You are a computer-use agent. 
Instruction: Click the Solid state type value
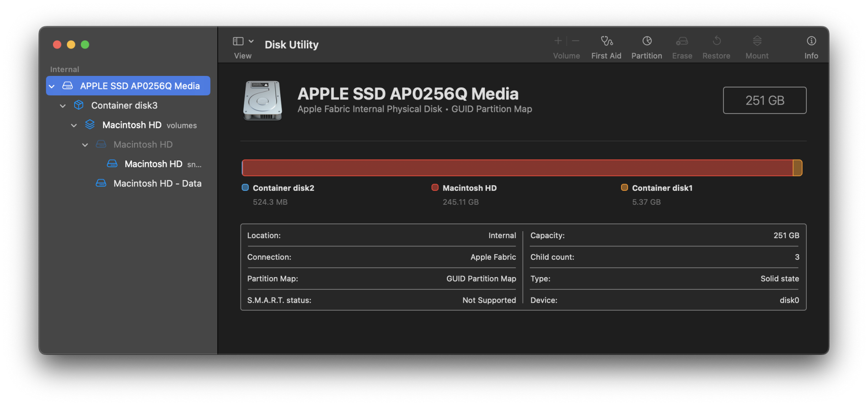click(x=779, y=279)
